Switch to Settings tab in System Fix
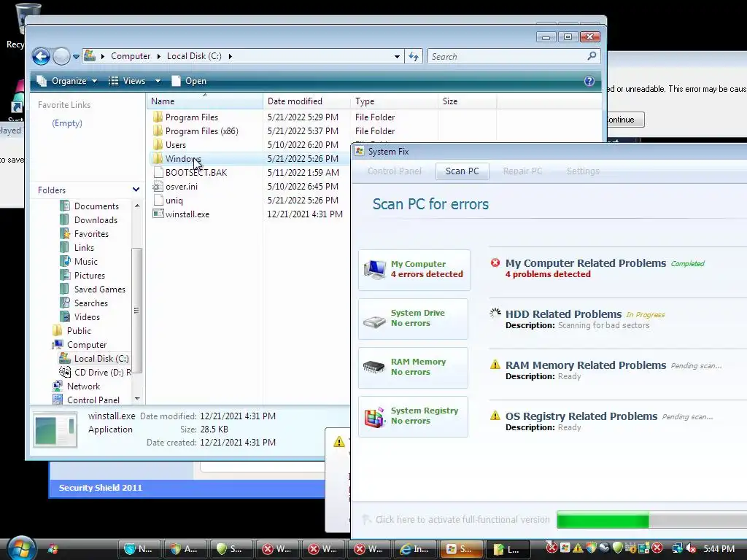The height and width of the screenshot is (560, 747). 583,171
